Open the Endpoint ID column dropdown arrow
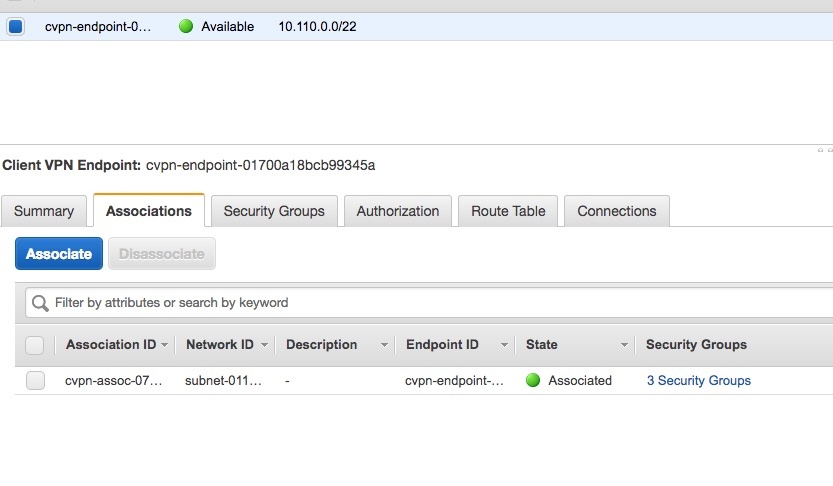 tap(504, 345)
